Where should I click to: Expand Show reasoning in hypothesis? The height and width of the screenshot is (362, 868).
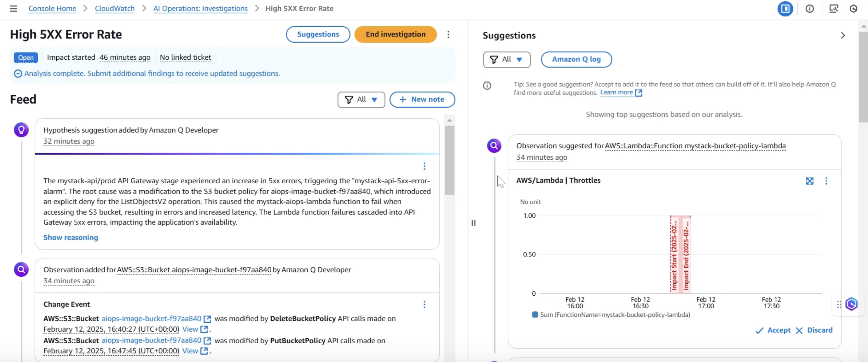tap(70, 237)
